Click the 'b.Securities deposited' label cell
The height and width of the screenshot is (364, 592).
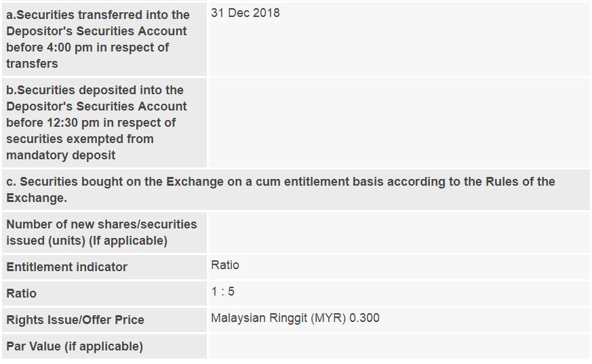(x=104, y=123)
